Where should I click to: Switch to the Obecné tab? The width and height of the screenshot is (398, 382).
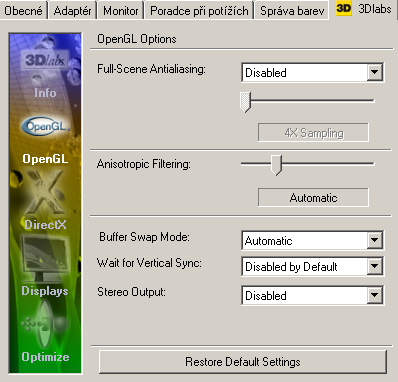click(x=23, y=11)
